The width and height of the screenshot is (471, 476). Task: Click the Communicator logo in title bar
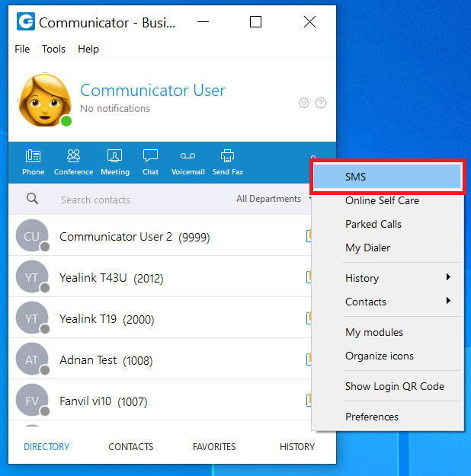click(x=26, y=21)
